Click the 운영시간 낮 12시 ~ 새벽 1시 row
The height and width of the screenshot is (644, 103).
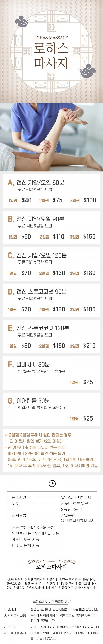(x=51, y=497)
